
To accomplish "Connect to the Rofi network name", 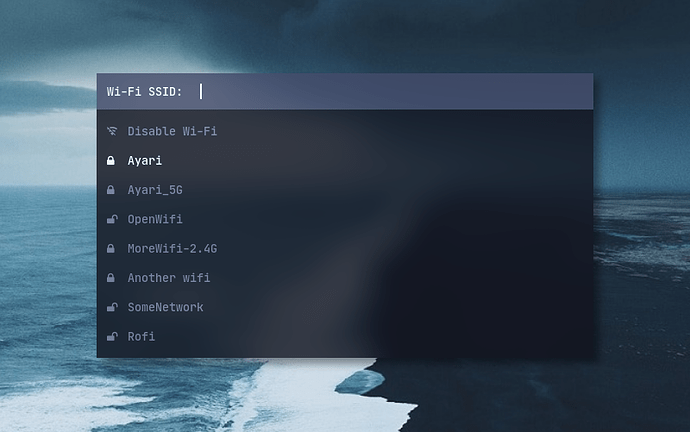I will tap(141, 336).
